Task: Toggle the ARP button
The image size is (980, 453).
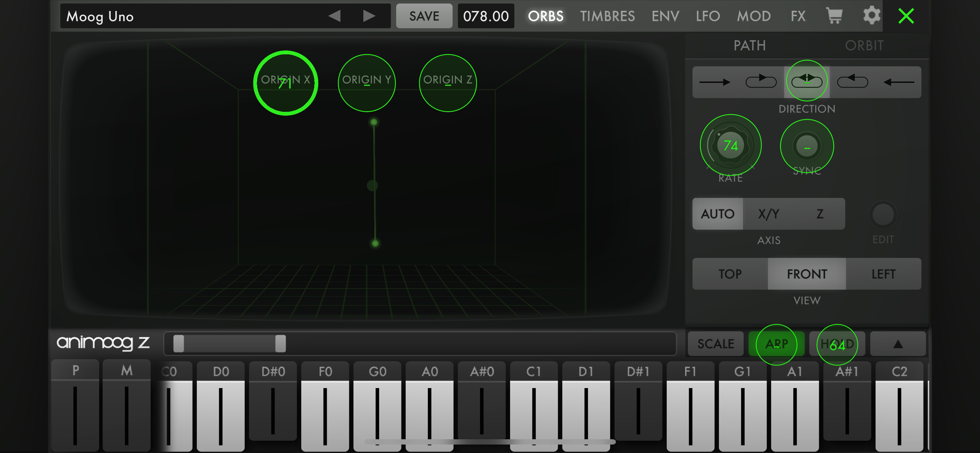Action: (776, 344)
